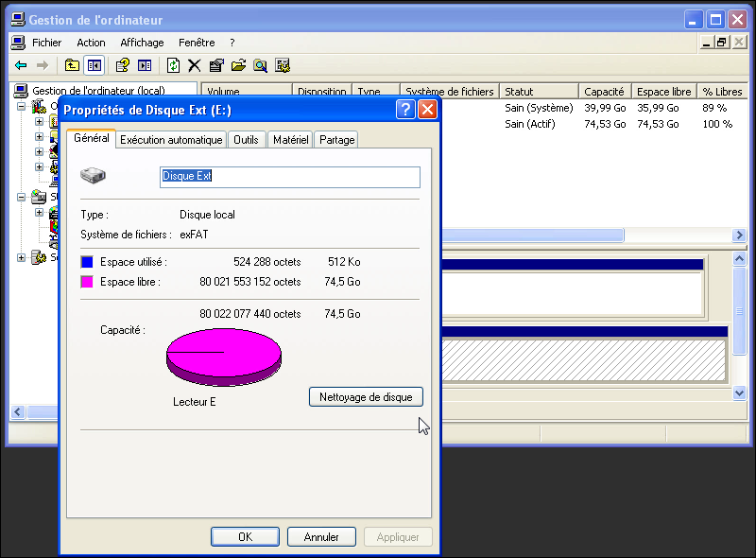Viewport: 756px width, 558px height.
Task: Click the 89 % free cell
Action: click(714, 108)
